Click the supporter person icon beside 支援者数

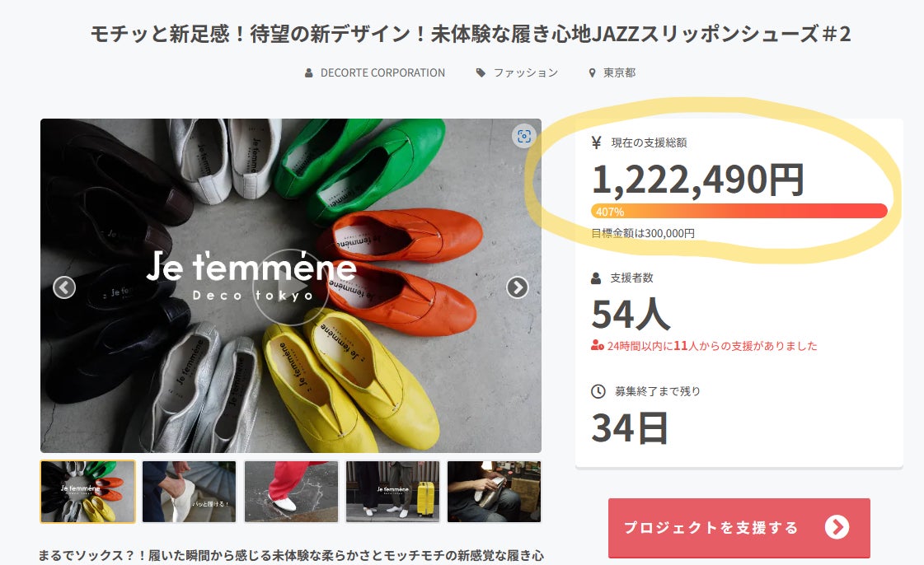point(597,278)
